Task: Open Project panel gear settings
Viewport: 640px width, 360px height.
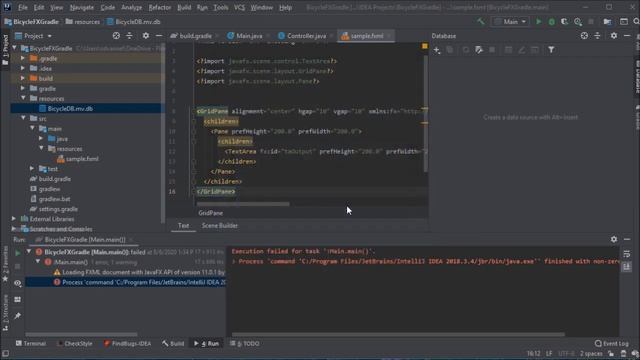Action: (146, 36)
